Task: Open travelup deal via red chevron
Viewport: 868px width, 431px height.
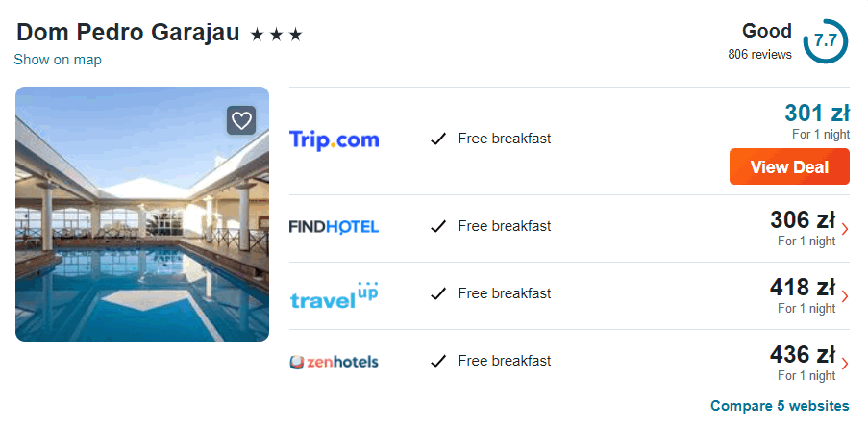Action: [844, 296]
